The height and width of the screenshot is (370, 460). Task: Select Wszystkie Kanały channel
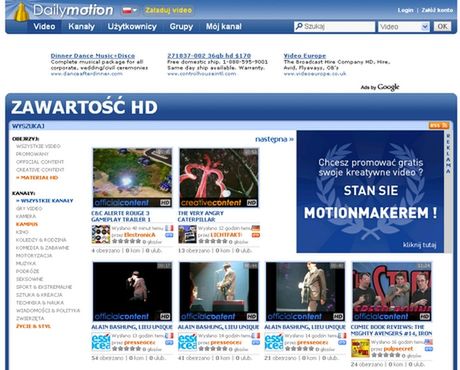pos(44,201)
